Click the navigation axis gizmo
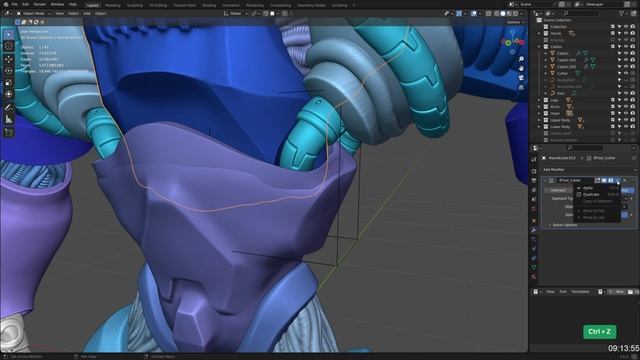The width and height of the screenshot is (640, 360). tap(513, 42)
